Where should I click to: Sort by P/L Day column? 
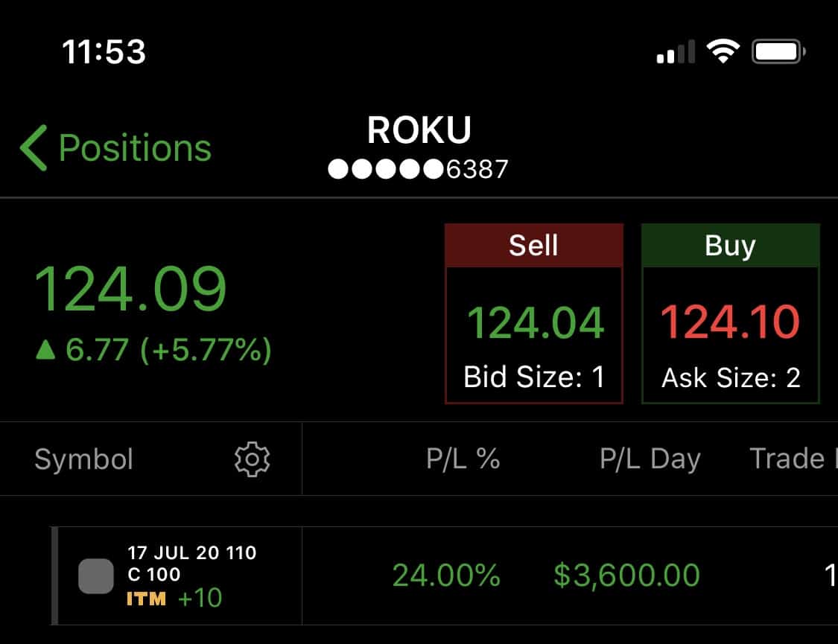[x=650, y=459]
